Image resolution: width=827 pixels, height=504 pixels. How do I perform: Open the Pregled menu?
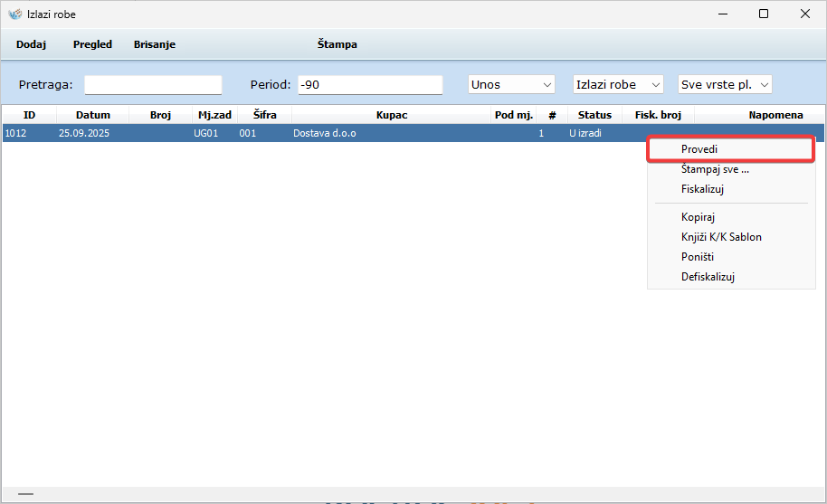pos(92,44)
